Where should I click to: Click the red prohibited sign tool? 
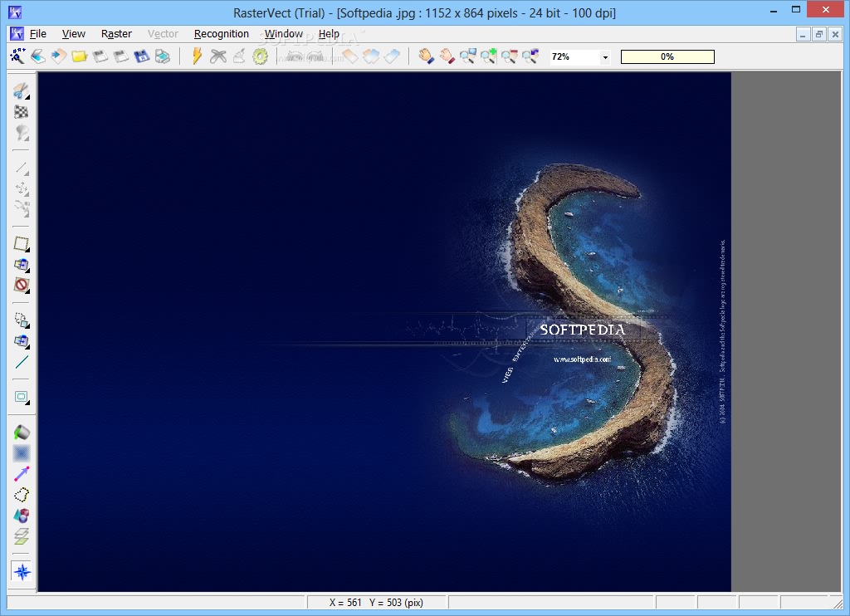(x=21, y=285)
